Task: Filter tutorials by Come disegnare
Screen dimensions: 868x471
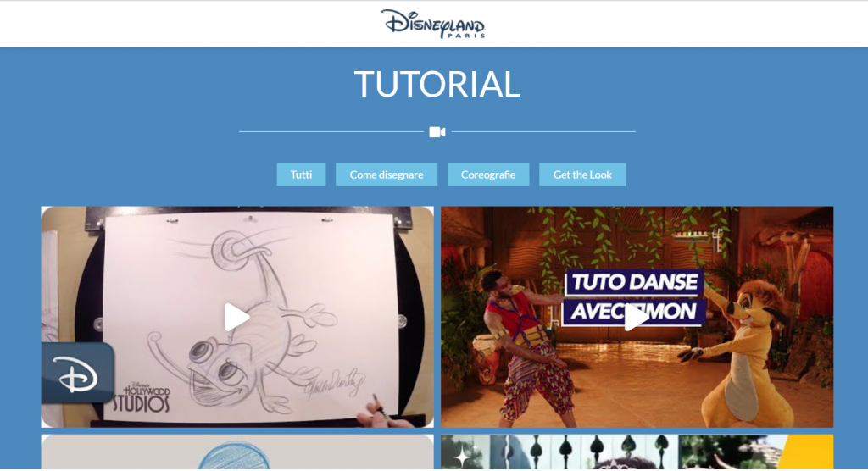Action: click(x=387, y=175)
